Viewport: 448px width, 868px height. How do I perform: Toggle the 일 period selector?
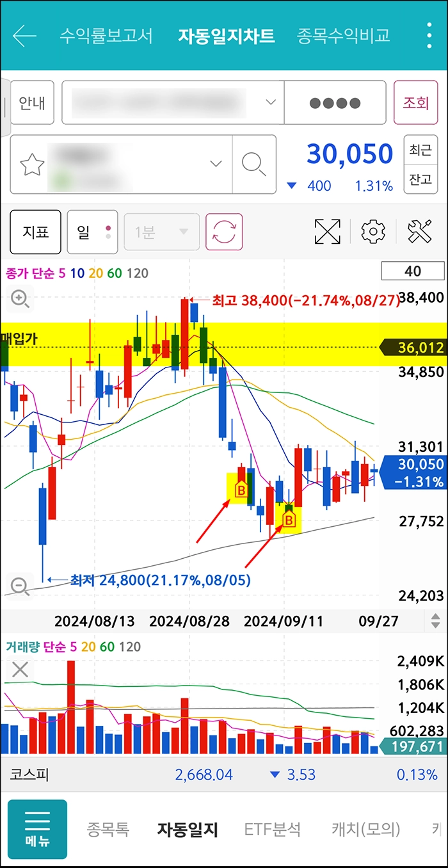[92, 232]
